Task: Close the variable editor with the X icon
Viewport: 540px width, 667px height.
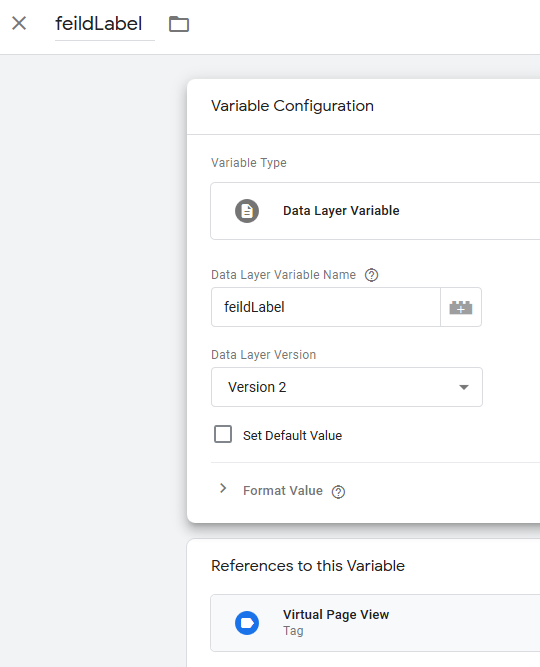Action: 19,23
